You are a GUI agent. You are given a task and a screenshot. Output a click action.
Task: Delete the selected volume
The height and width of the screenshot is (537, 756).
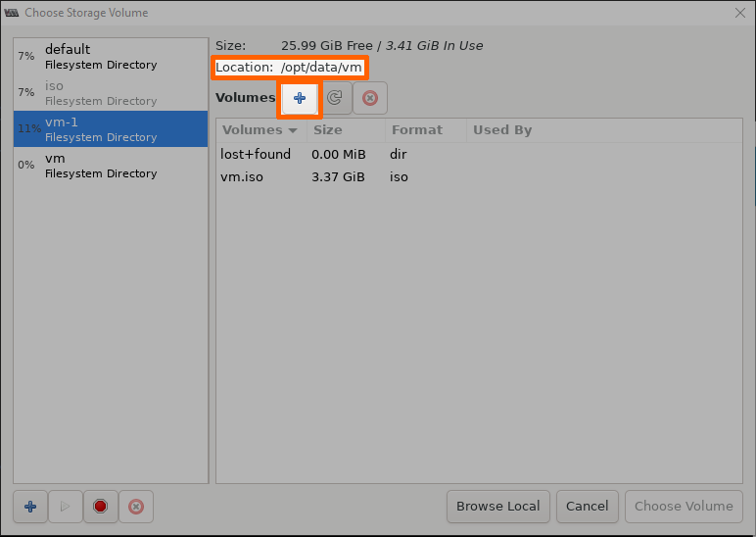(x=370, y=98)
